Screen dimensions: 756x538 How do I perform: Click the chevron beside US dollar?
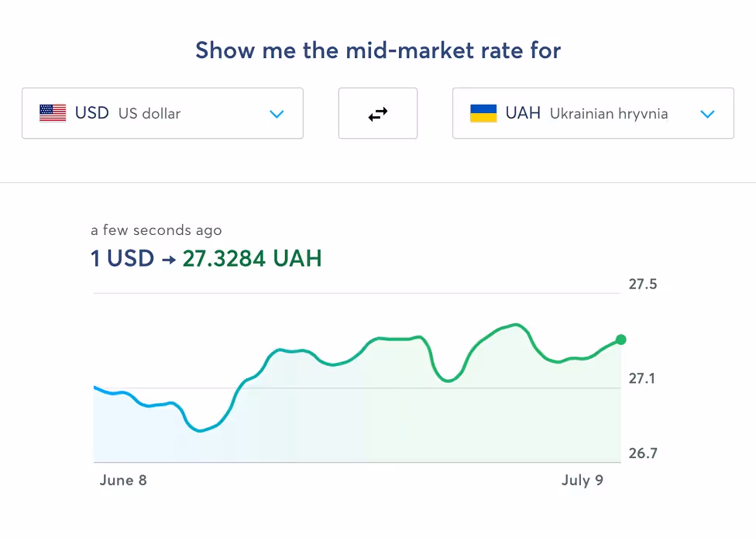coord(277,114)
